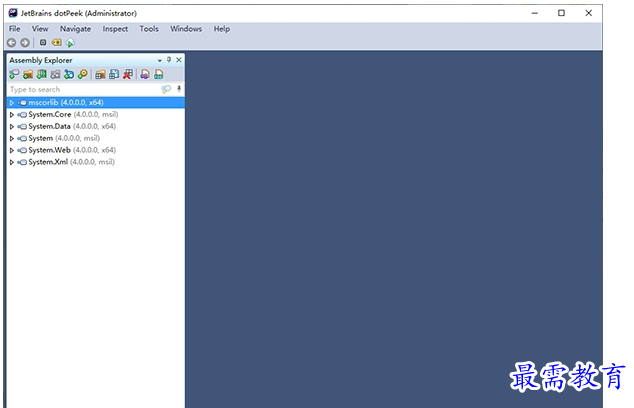The width and height of the screenshot is (634, 408).
Task: Minimize the dotPeek window
Action: coord(535,13)
